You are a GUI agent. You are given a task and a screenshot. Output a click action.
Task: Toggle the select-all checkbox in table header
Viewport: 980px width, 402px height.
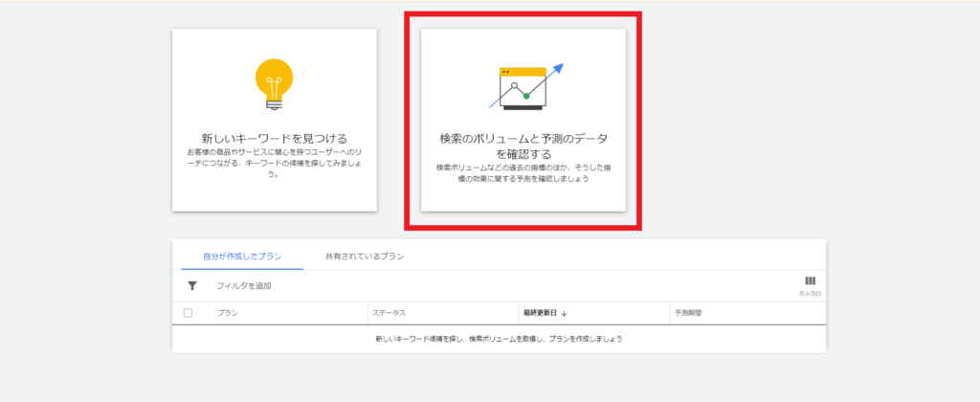pos(188,313)
